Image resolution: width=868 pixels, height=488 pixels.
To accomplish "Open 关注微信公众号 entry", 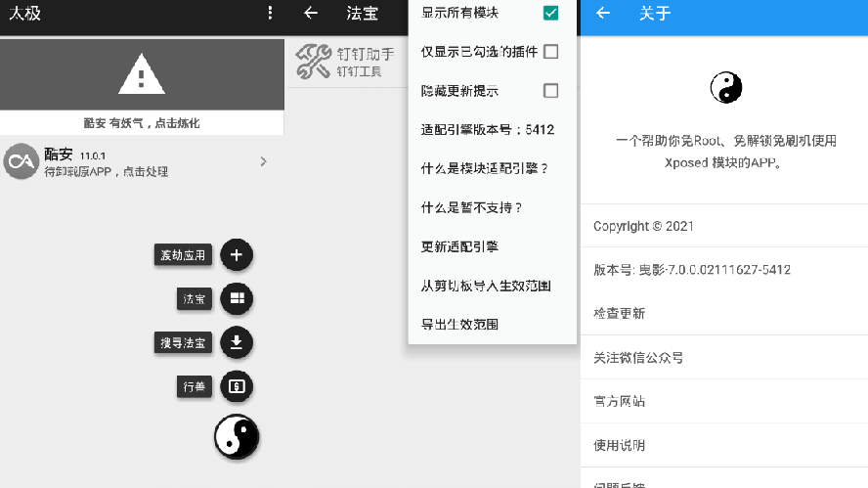I will (x=724, y=357).
